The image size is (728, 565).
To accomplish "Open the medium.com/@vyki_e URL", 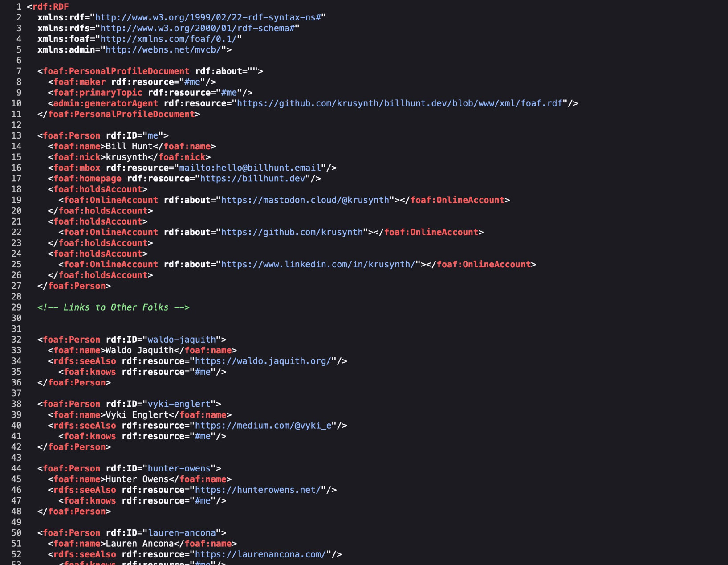I will click(x=263, y=426).
